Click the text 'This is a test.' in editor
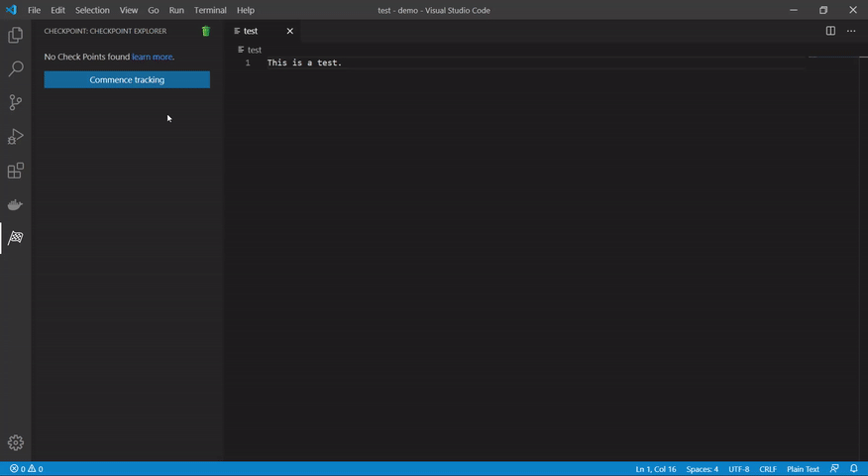This screenshot has width=868, height=476. tap(304, 62)
